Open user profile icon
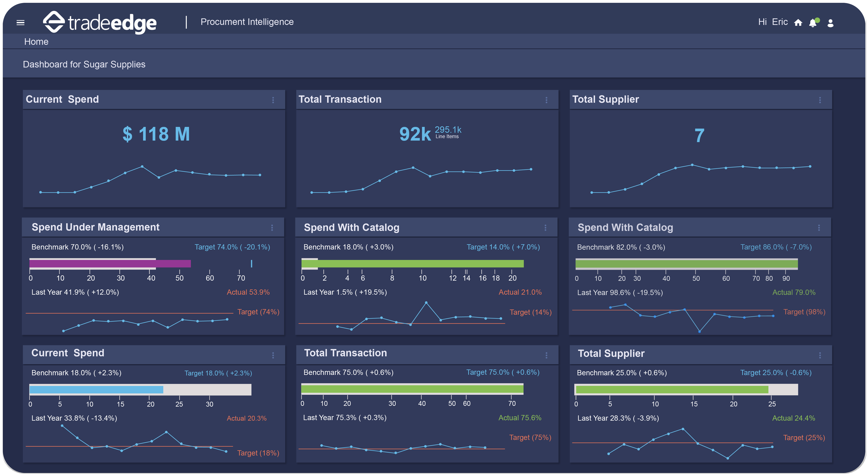Screen dimensions: 868x475 pos(830,23)
